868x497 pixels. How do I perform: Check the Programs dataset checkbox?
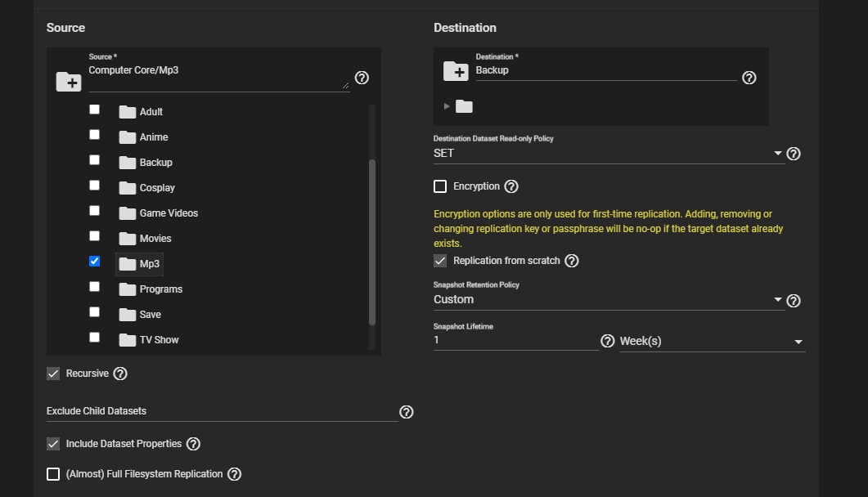95,287
